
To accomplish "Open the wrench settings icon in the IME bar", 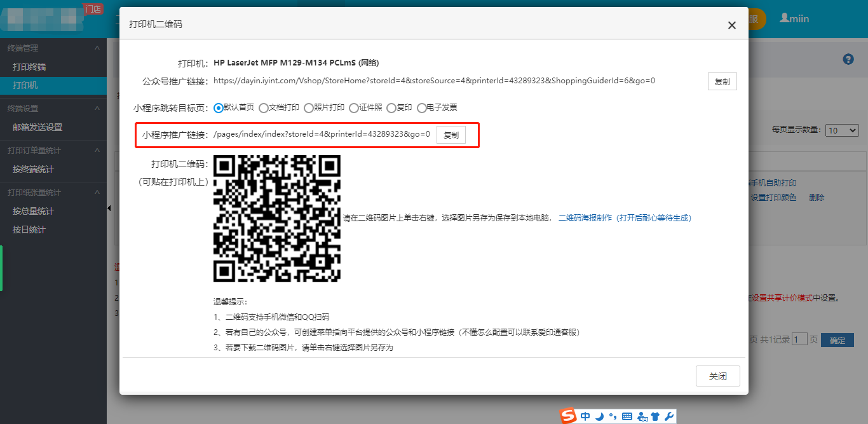I will (668, 416).
